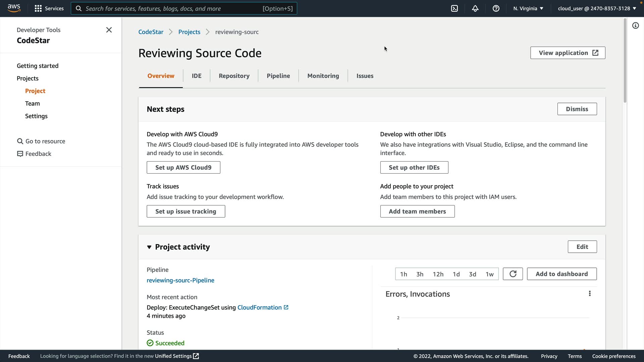Viewport: 644px width, 362px height.
Task: Open the reviewing-sourc-Pipeline link
Action: 180,280
